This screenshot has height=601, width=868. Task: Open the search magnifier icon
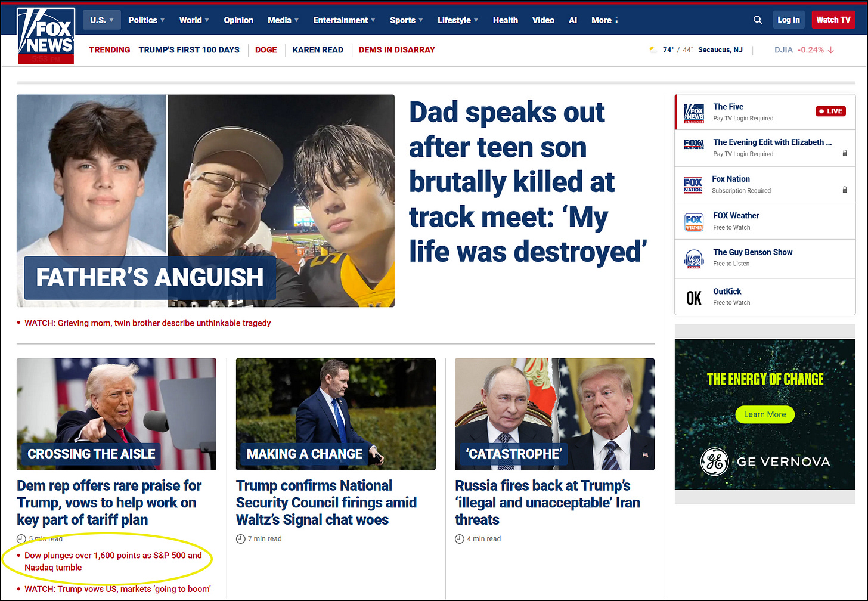[x=758, y=20]
